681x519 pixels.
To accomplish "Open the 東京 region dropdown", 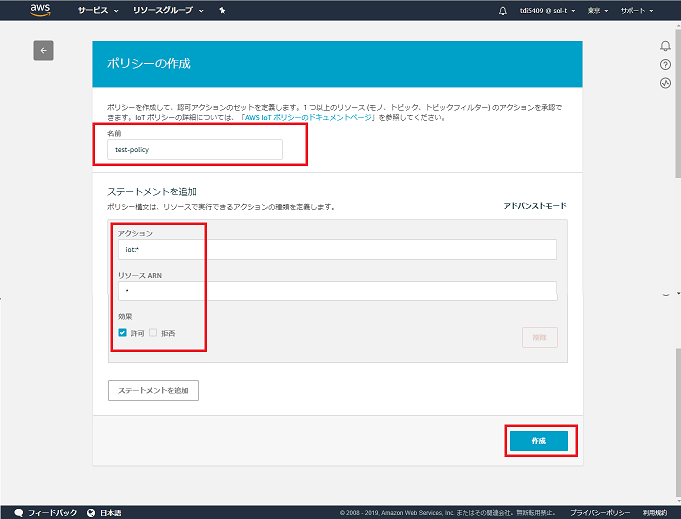I will [x=597, y=11].
